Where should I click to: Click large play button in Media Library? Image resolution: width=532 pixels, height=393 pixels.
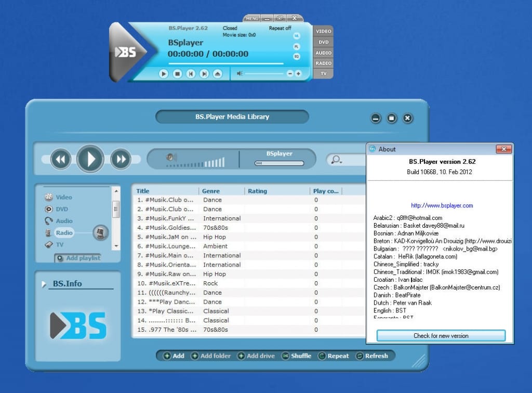[x=90, y=159]
